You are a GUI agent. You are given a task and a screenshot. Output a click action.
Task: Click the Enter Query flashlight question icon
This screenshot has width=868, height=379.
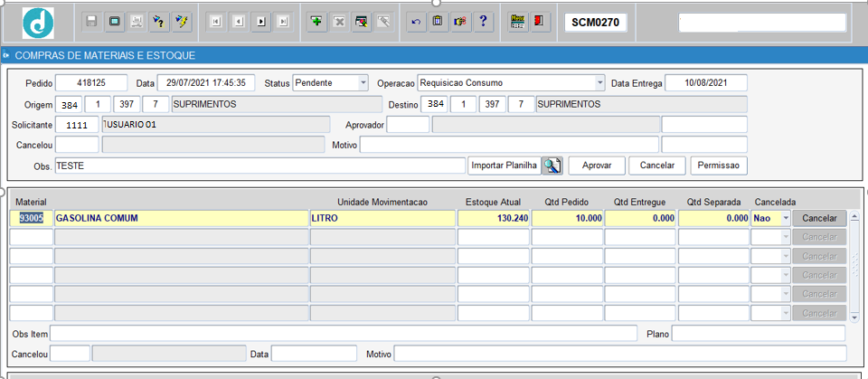point(158,23)
